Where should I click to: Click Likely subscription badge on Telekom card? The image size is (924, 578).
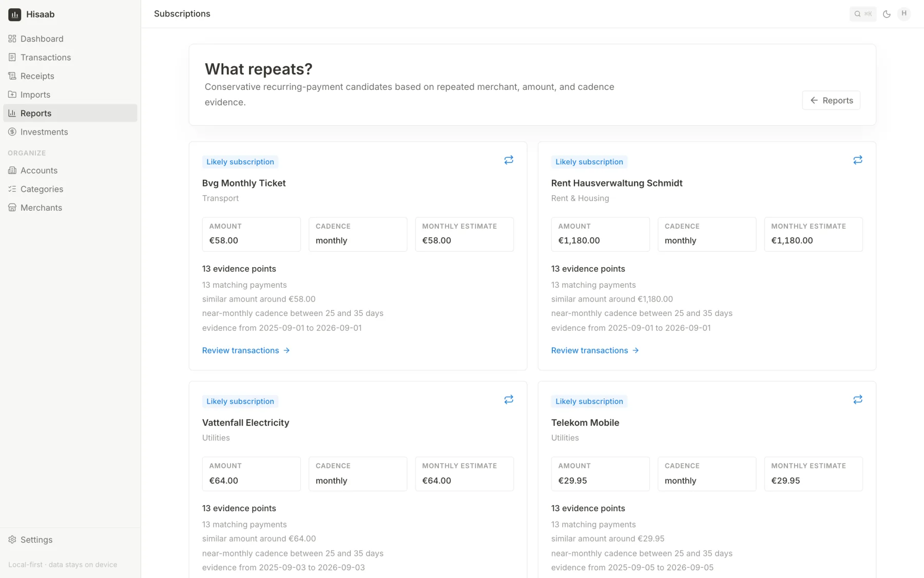(589, 401)
